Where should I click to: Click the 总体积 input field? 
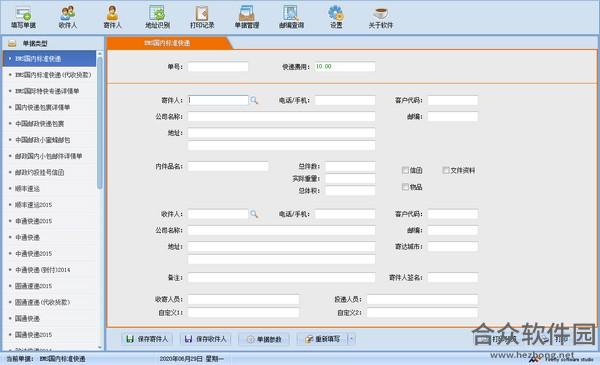point(350,191)
